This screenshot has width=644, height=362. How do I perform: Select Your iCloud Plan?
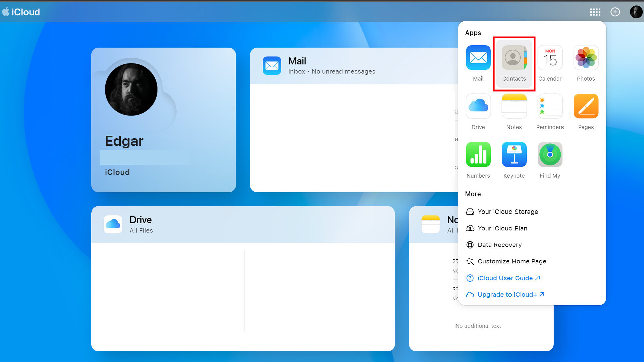tap(502, 228)
